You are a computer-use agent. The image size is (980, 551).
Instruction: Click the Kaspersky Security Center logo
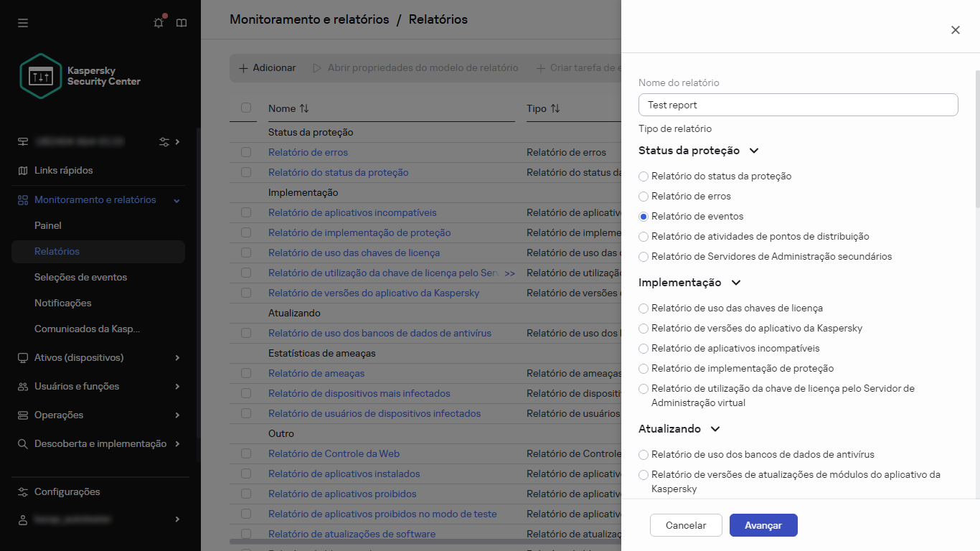(41, 75)
